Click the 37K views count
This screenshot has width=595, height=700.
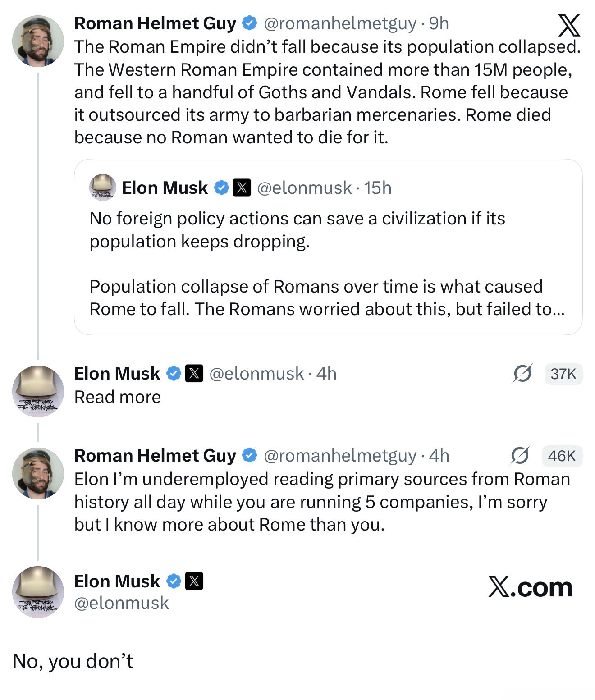563,374
